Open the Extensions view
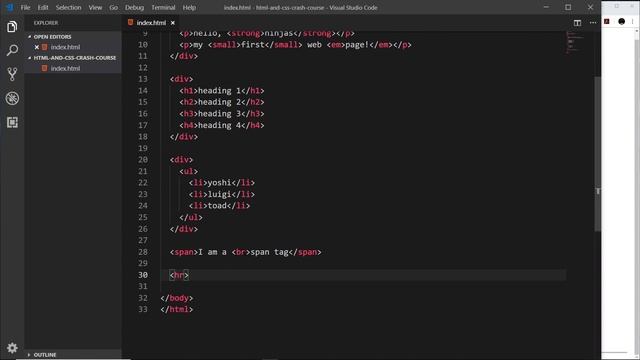Viewport: 640px width, 360px height. point(12,122)
